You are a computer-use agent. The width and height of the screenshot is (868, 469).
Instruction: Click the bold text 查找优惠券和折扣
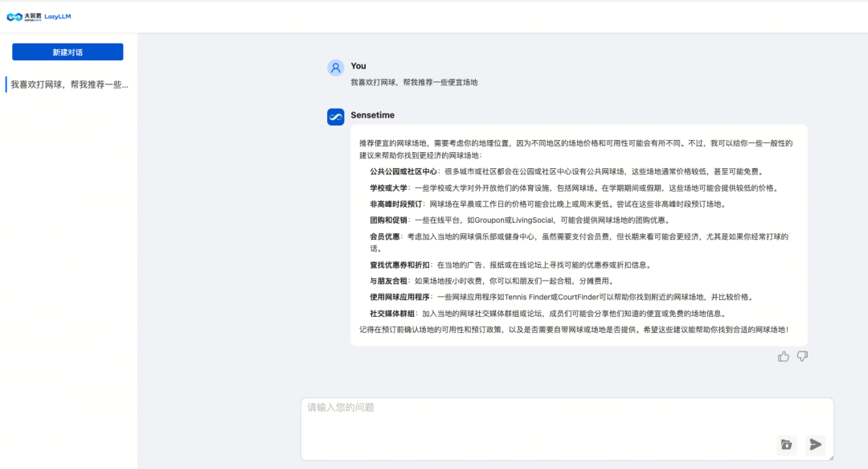click(x=399, y=265)
